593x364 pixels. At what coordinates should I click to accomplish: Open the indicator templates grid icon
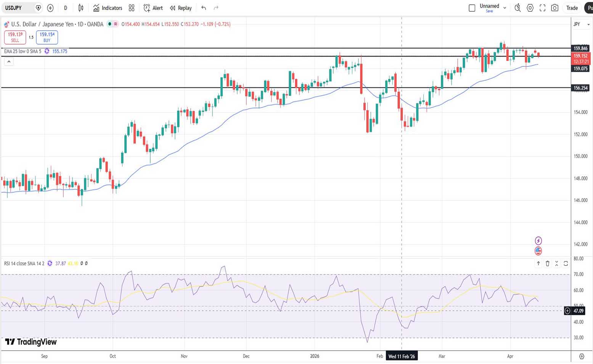(x=132, y=8)
